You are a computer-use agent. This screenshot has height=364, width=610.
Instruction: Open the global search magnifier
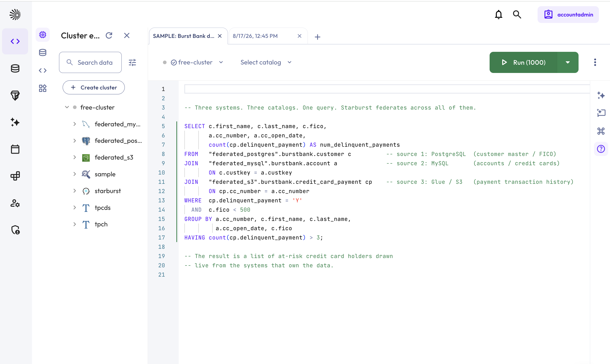pos(517,15)
